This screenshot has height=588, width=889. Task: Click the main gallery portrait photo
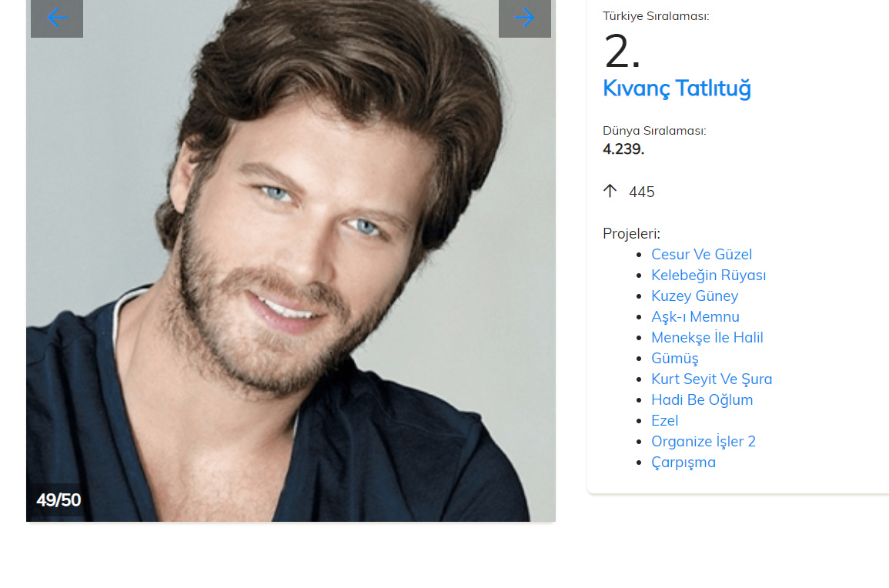pos(291,261)
